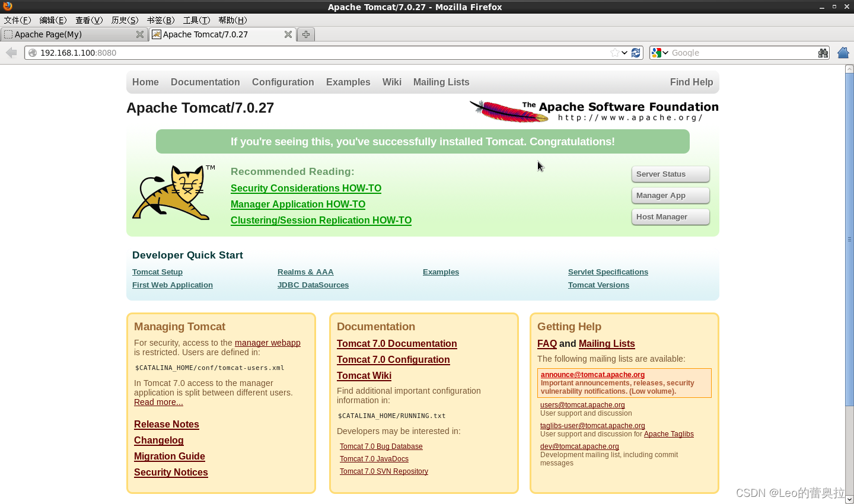Open the Apache Taglibs link
Screen dimensions: 854x504
point(669,434)
